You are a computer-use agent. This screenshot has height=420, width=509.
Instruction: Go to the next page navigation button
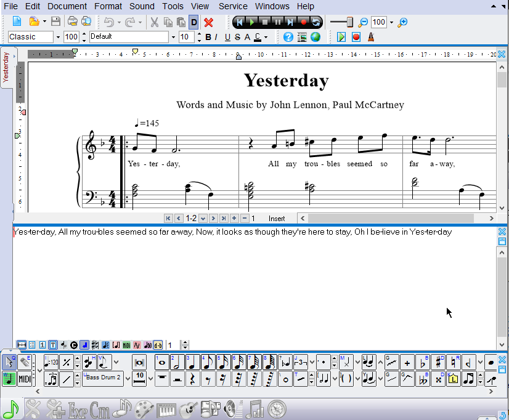[x=213, y=218]
